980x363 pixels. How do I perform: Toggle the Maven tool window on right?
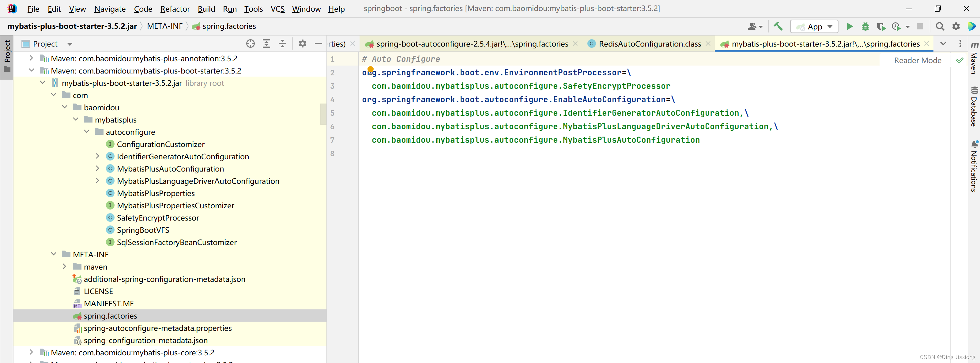974,58
